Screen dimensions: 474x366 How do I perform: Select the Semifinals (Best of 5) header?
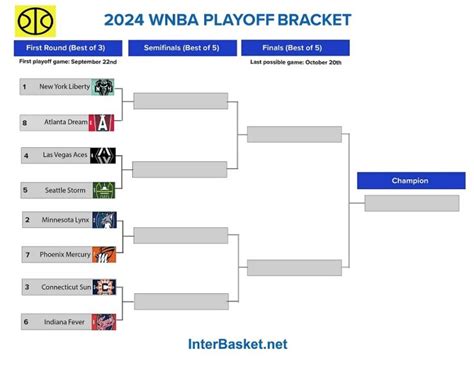coord(182,48)
